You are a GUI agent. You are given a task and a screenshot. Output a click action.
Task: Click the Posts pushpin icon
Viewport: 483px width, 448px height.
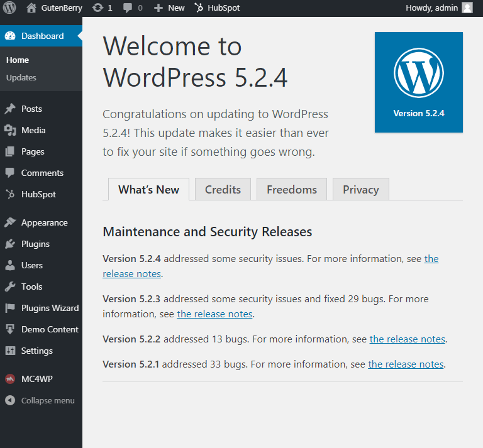[x=10, y=109]
